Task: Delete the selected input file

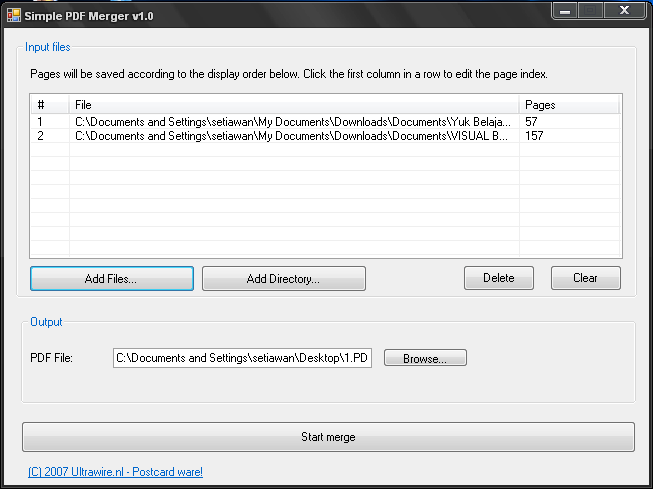Action: coord(498,278)
